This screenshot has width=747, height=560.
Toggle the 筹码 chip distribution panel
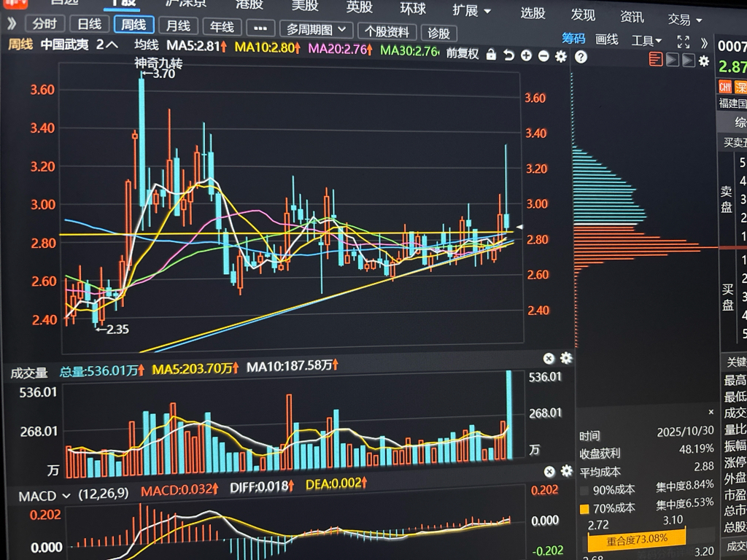click(x=573, y=38)
